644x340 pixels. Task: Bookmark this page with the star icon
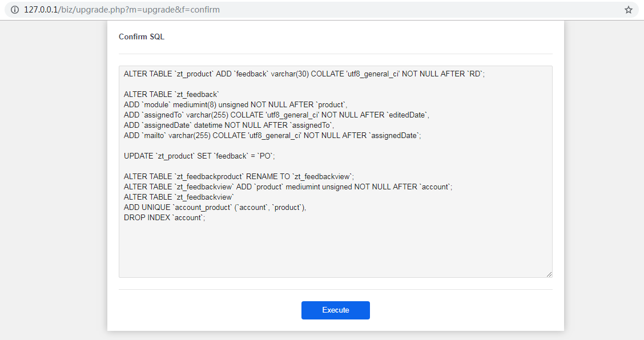pos(629,10)
